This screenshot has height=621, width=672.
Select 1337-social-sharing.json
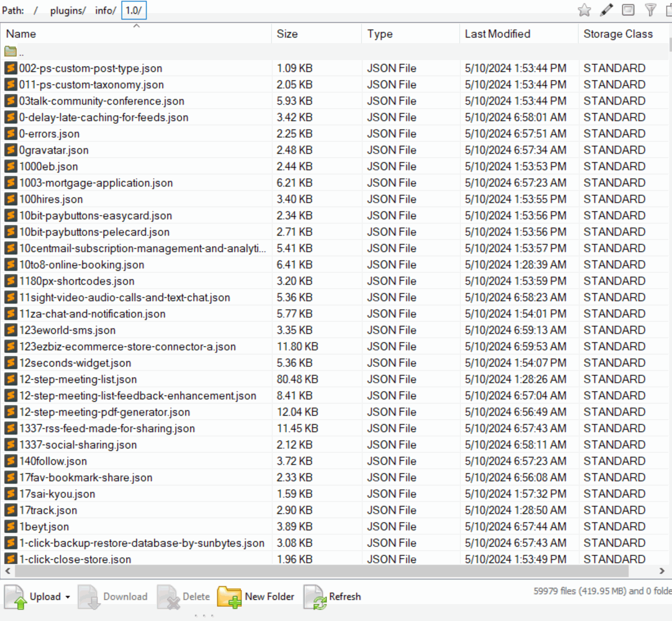point(78,445)
